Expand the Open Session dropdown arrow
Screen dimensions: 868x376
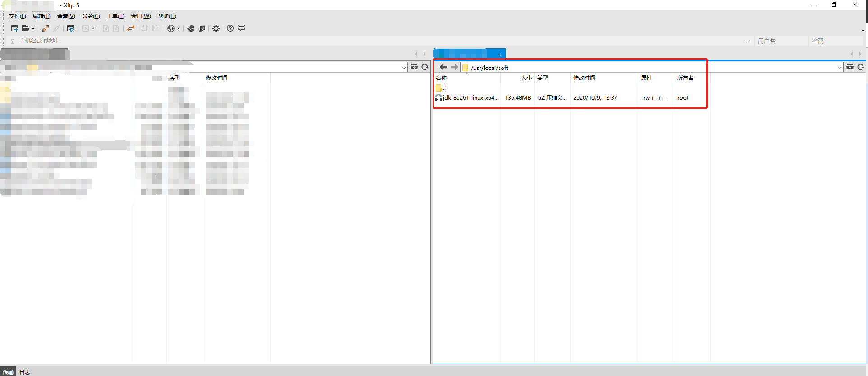(33, 28)
